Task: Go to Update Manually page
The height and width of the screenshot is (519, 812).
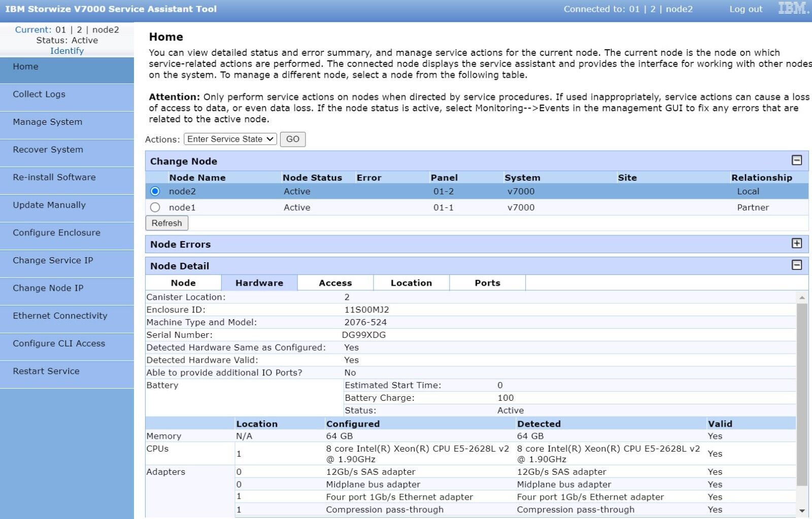Action: tap(67, 209)
